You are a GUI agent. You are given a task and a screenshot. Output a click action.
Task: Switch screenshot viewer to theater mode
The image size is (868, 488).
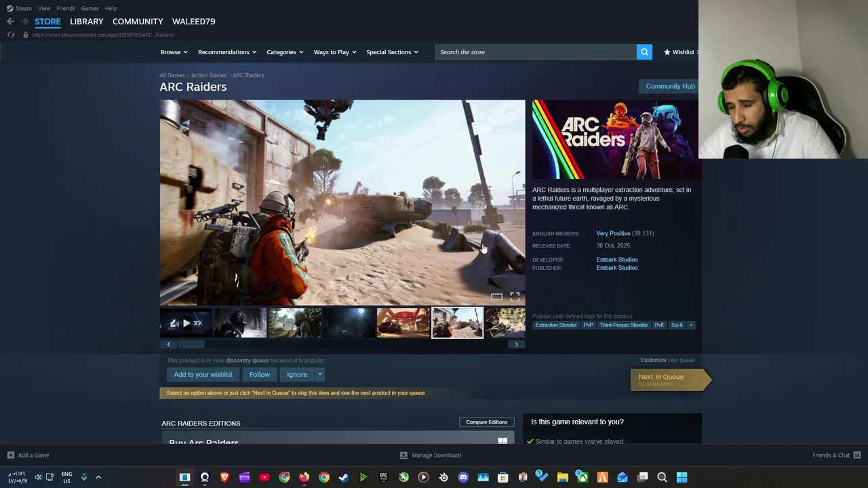[497, 296]
